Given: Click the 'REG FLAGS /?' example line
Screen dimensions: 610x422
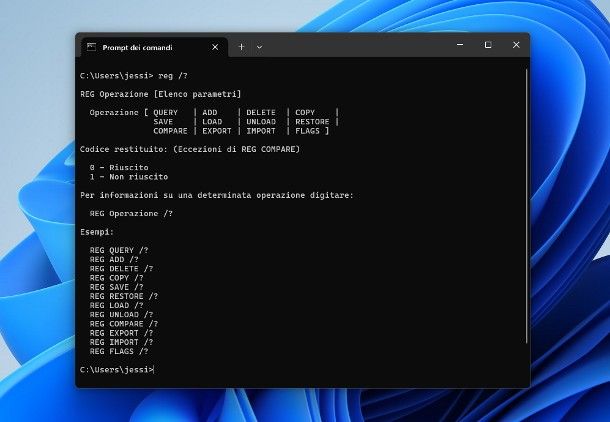Looking at the screenshot, I should 119,351.
